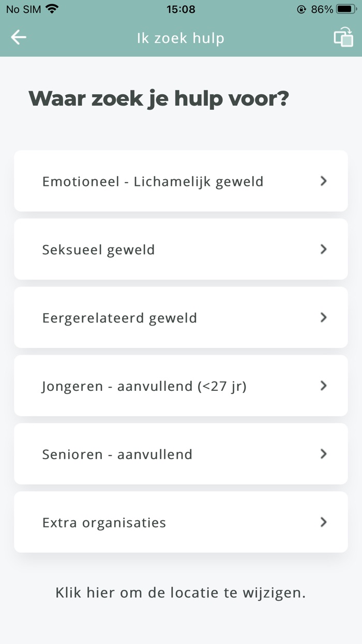Expand the Eergerelateerd geweld category
This screenshot has height=644, width=362.
pyautogui.click(x=181, y=317)
